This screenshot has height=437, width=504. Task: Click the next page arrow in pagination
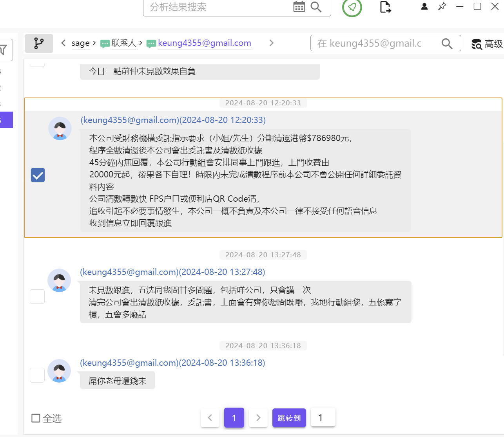258,417
